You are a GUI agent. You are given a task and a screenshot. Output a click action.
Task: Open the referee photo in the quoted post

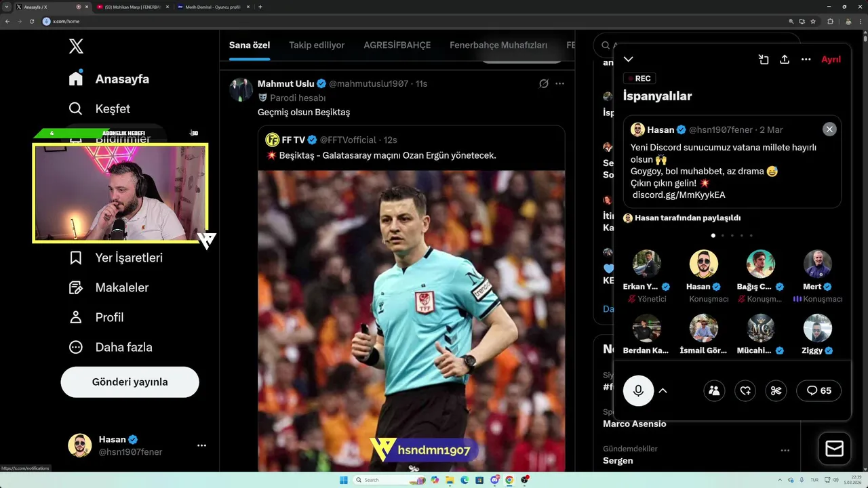(411, 321)
